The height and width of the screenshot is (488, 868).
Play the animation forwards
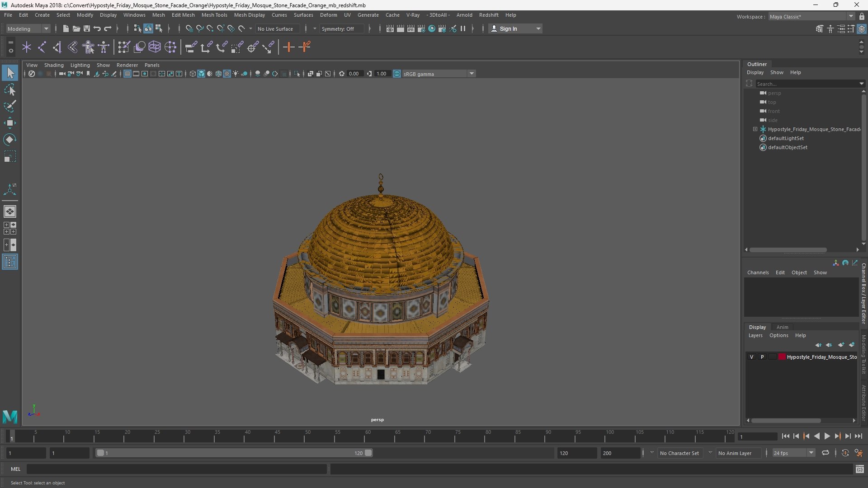coord(827,436)
